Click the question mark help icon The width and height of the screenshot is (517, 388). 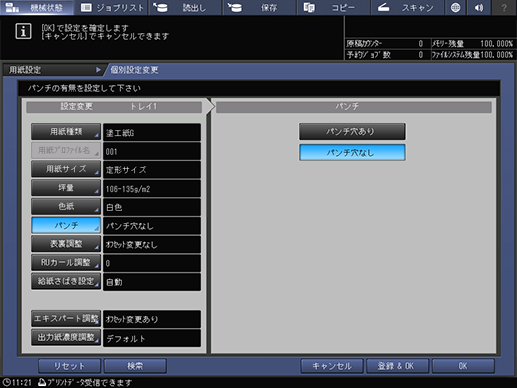point(504,7)
